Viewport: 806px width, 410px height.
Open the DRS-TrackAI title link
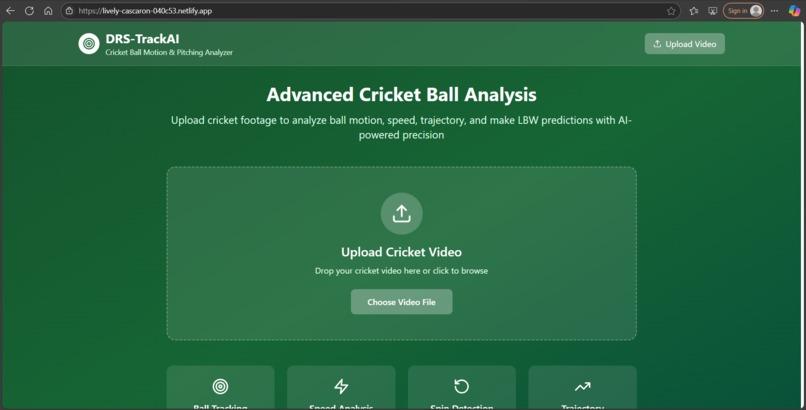[142, 39]
